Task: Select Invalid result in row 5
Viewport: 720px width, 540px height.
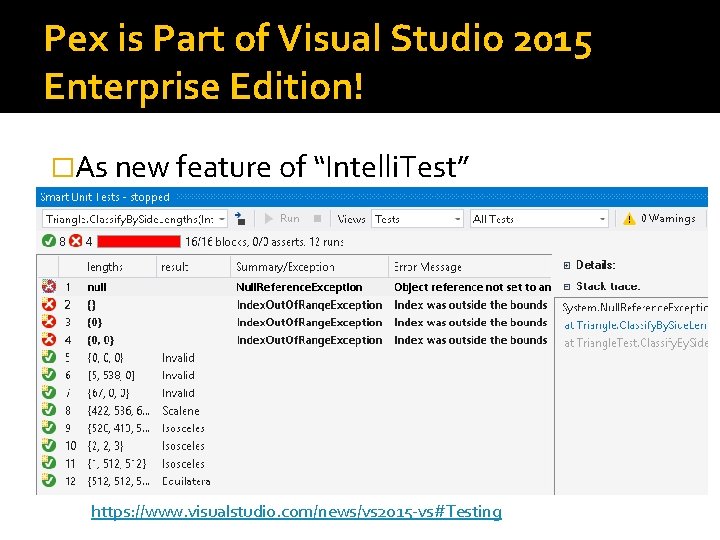Action: [x=178, y=358]
